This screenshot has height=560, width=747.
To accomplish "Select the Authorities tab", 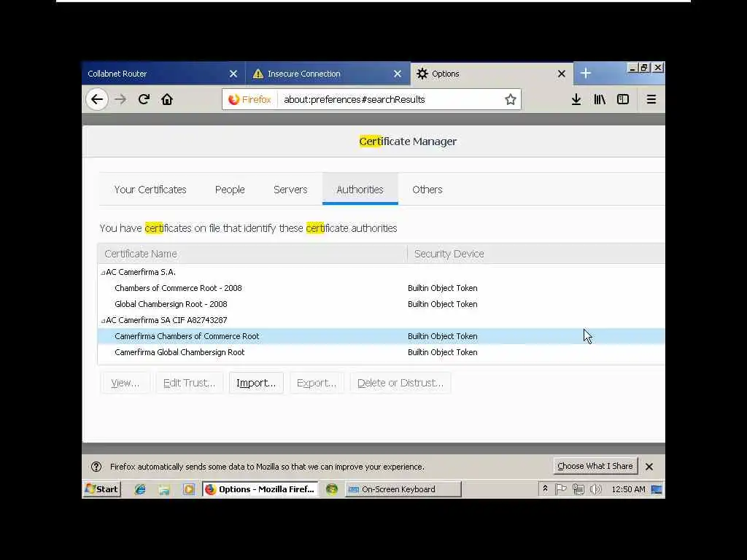I will (x=360, y=190).
